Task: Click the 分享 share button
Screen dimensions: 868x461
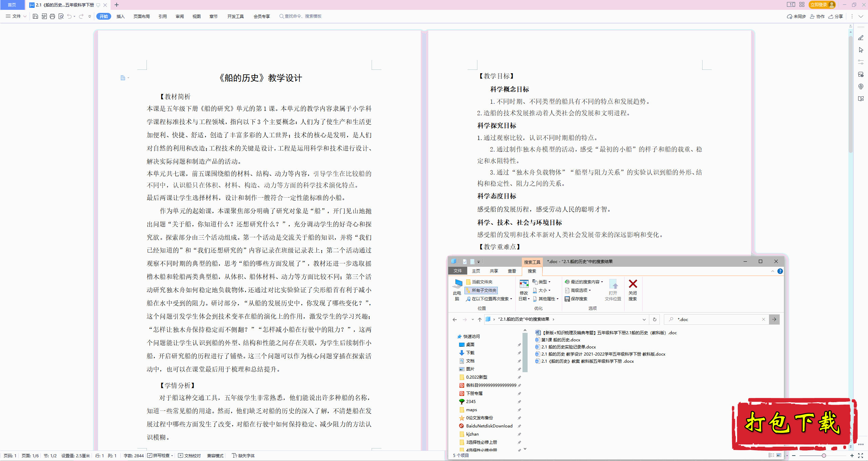Action: [x=835, y=16]
